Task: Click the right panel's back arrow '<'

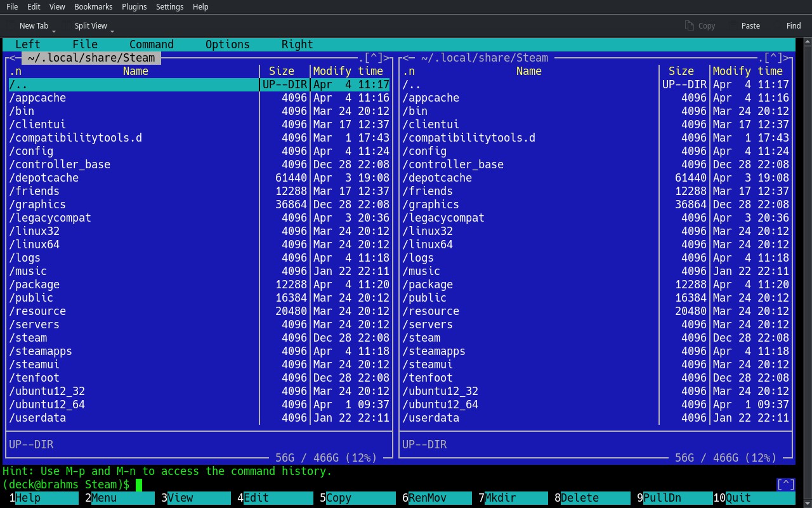Action: (405, 58)
